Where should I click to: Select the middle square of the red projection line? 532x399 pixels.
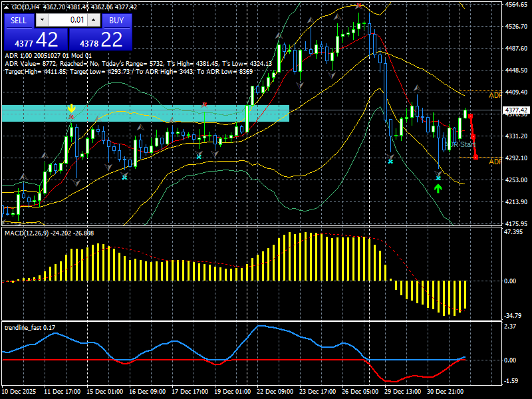(x=473, y=137)
